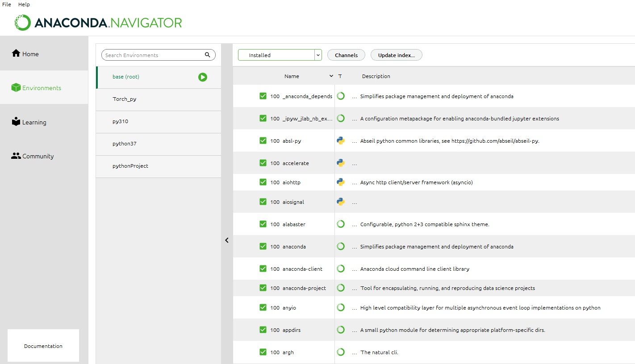Click the Channels button
The width and height of the screenshot is (635, 364).
pos(347,55)
